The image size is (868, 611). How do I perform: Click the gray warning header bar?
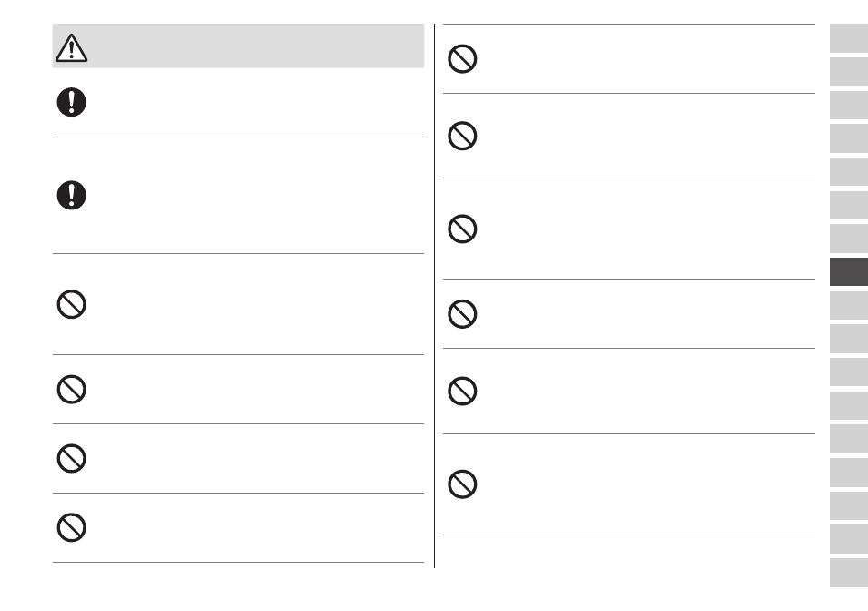pyautogui.click(x=238, y=46)
